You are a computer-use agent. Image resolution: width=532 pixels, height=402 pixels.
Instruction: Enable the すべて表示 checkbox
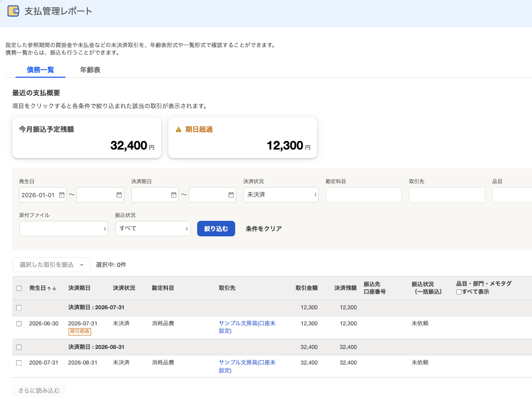[x=459, y=292]
